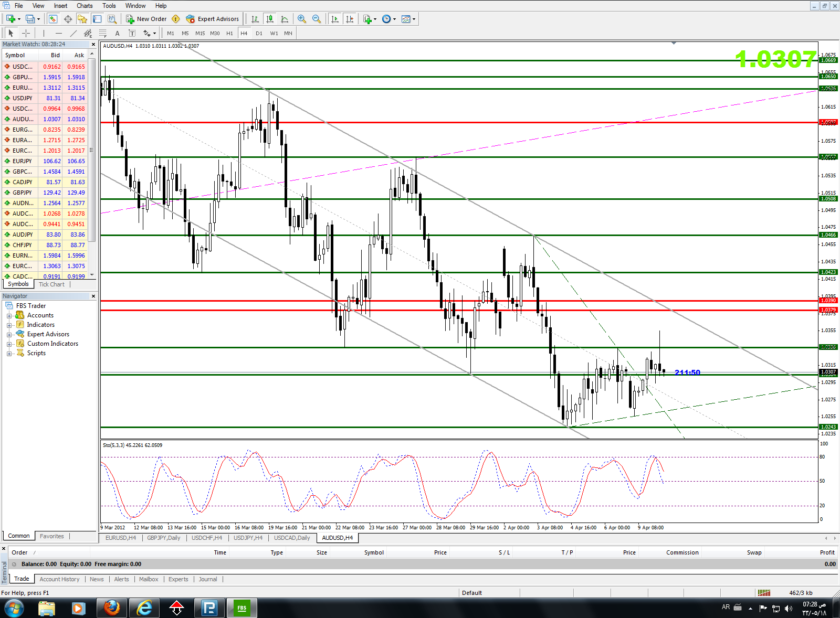Expand the Periods dropdown arrow
840x618 pixels.
coord(394,19)
